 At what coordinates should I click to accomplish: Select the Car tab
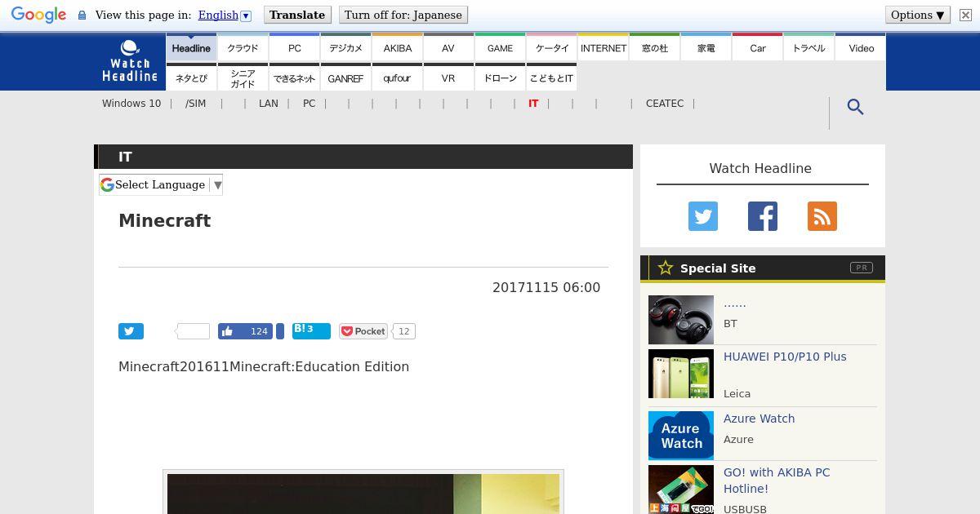[758, 48]
